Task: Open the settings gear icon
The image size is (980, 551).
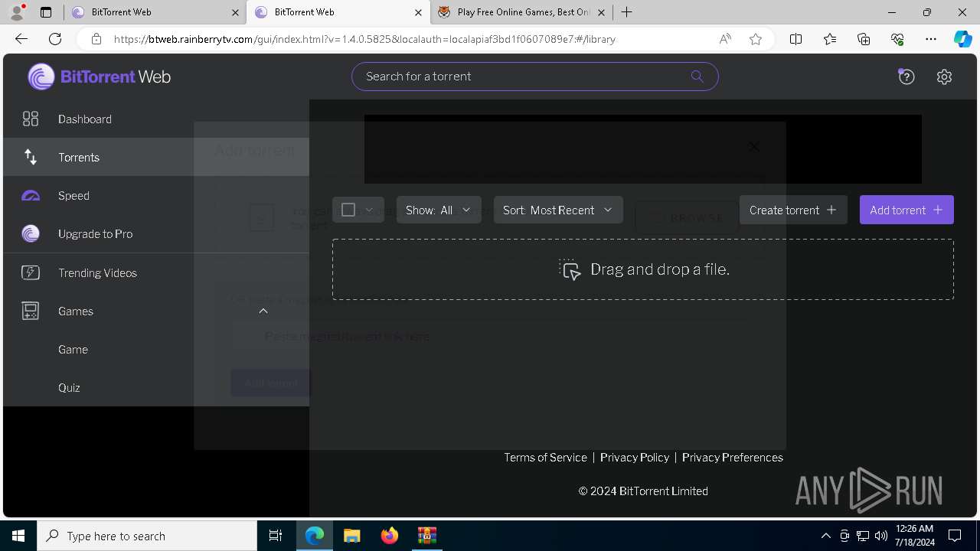Action: [944, 77]
